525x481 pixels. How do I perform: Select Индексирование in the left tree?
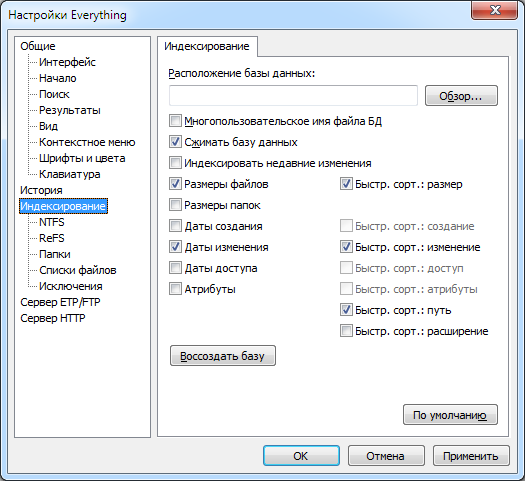[x=63, y=206]
